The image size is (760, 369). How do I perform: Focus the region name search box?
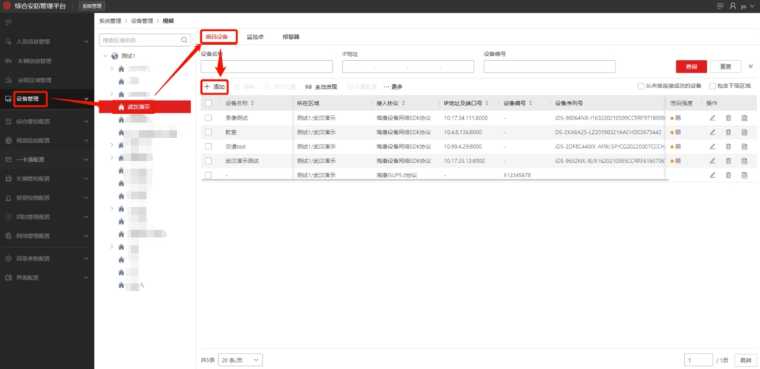pos(144,40)
